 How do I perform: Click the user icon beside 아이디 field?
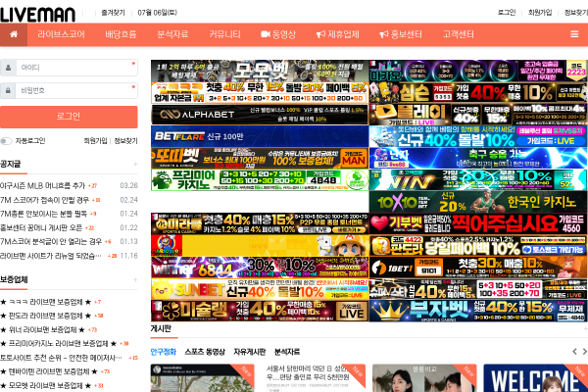click(x=8, y=68)
